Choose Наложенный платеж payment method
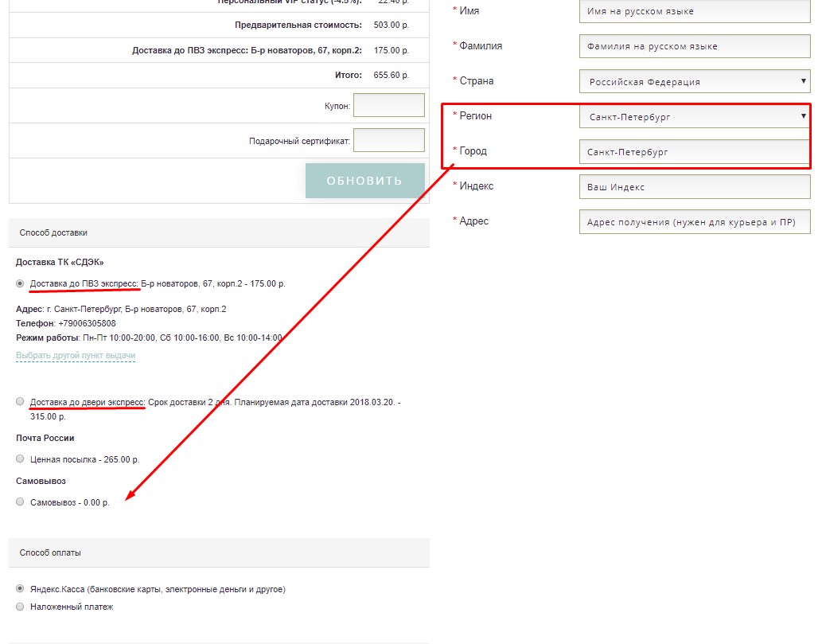This screenshot has width=822, height=644. click(x=20, y=607)
